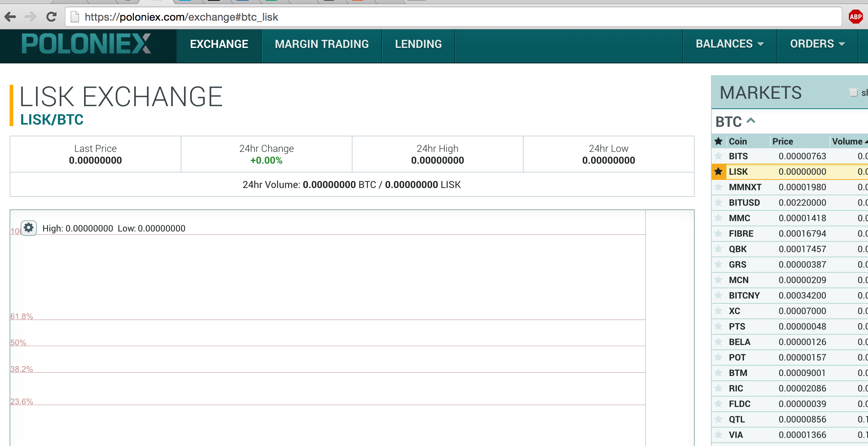Toggle the checkbox in Markets header
The width and height of the screenshot is (868, 446).
tap(853, 92)
